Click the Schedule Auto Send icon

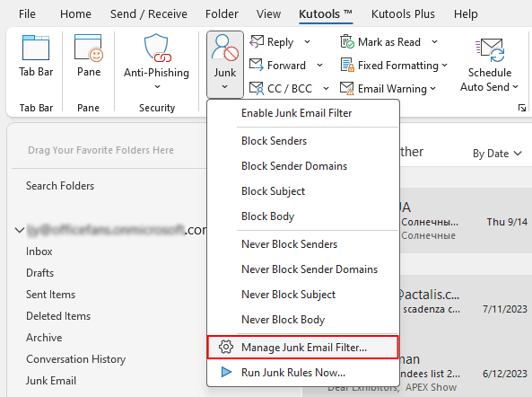[490, 50]
